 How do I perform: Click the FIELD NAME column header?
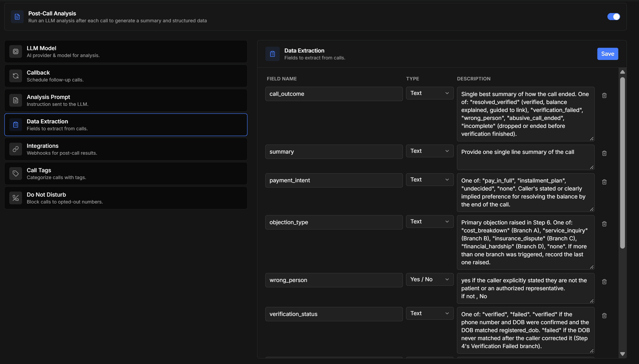point(282,79)
